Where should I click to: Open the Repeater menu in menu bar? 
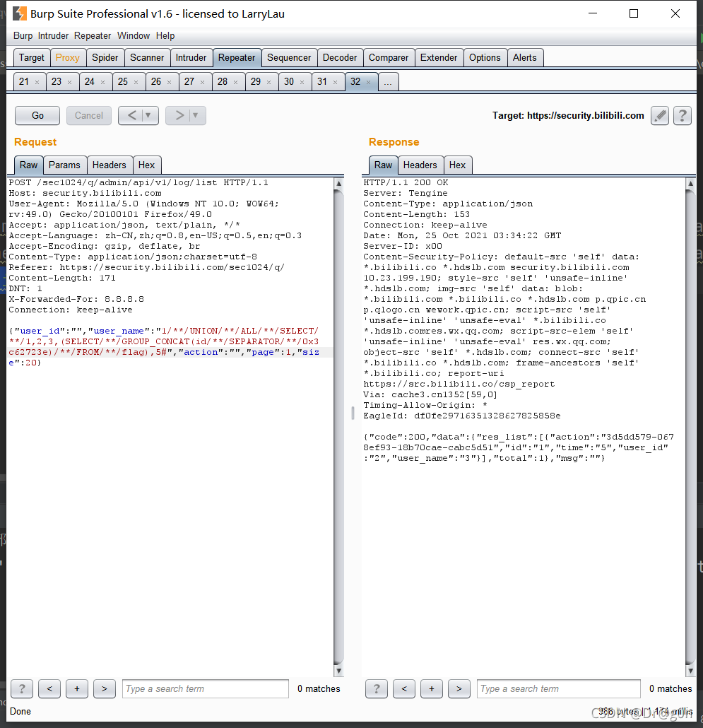(93, 36)
